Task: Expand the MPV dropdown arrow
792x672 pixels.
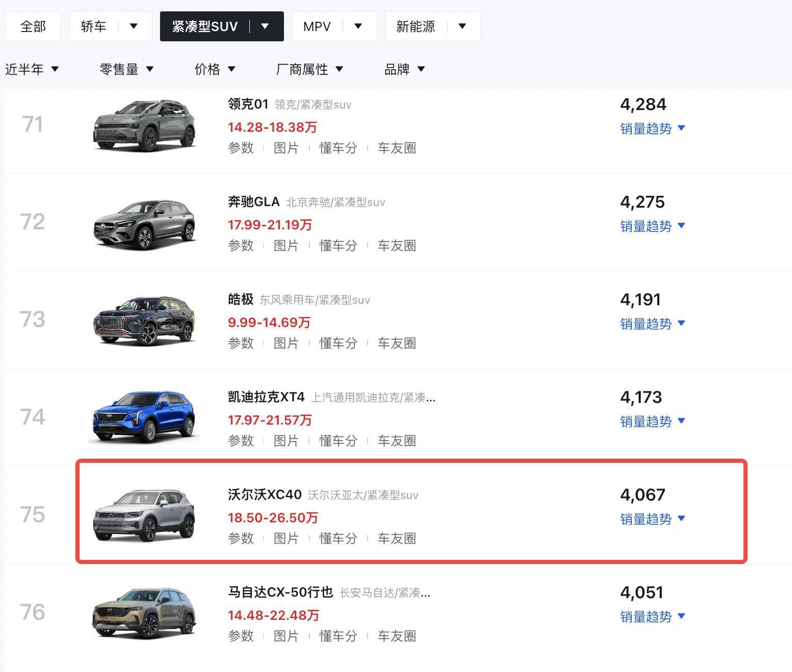Action: pos(358,26)
